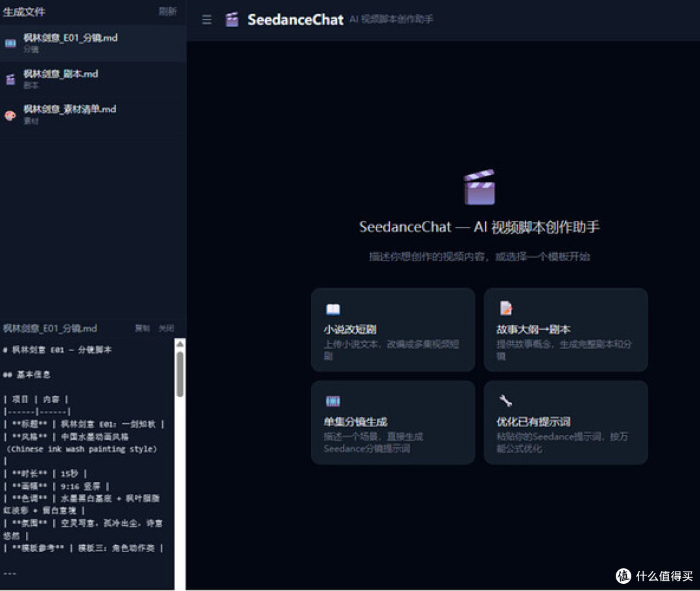The height and width of the screenshot is (591, 700).
Task: Open the file 枫林剑意_E01_分镜.md in the list
Action: [93, 43]
